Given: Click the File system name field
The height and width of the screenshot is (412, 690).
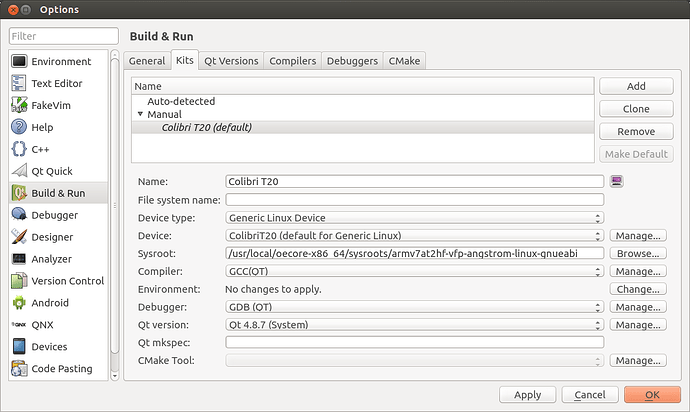Looking at the screenshot, I should pos(415,200).
